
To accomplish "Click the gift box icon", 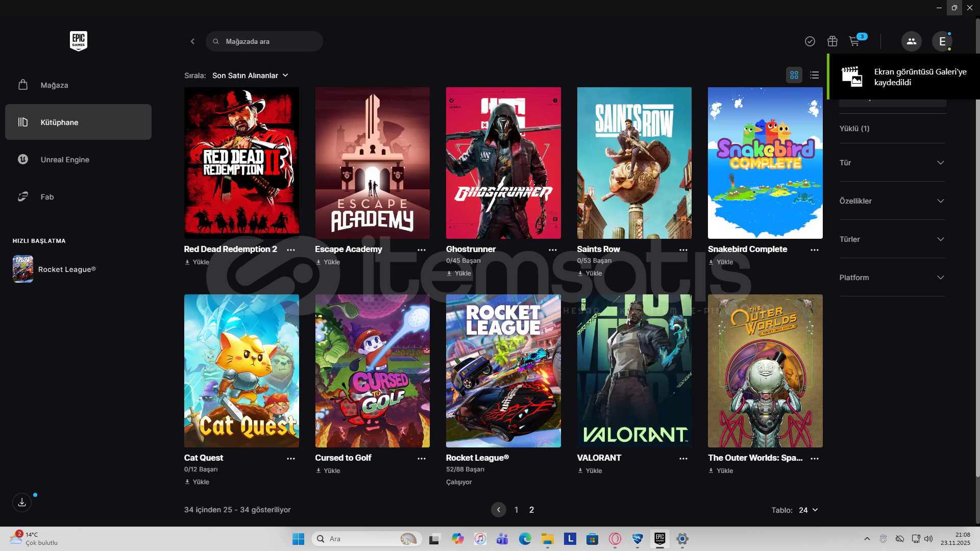I will click(x=832, y=41).
